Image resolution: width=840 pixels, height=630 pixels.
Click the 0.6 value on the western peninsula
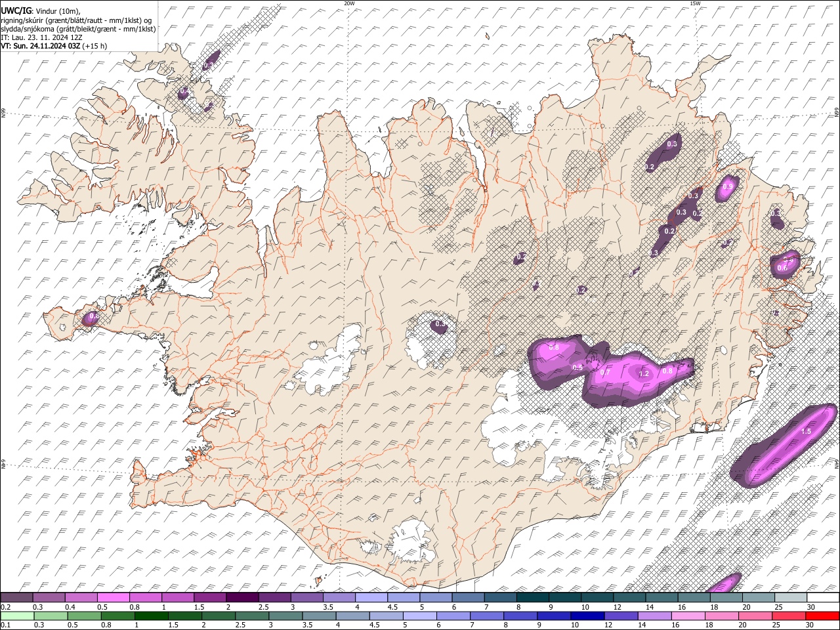pyautogui.click(x=93, y=316)
